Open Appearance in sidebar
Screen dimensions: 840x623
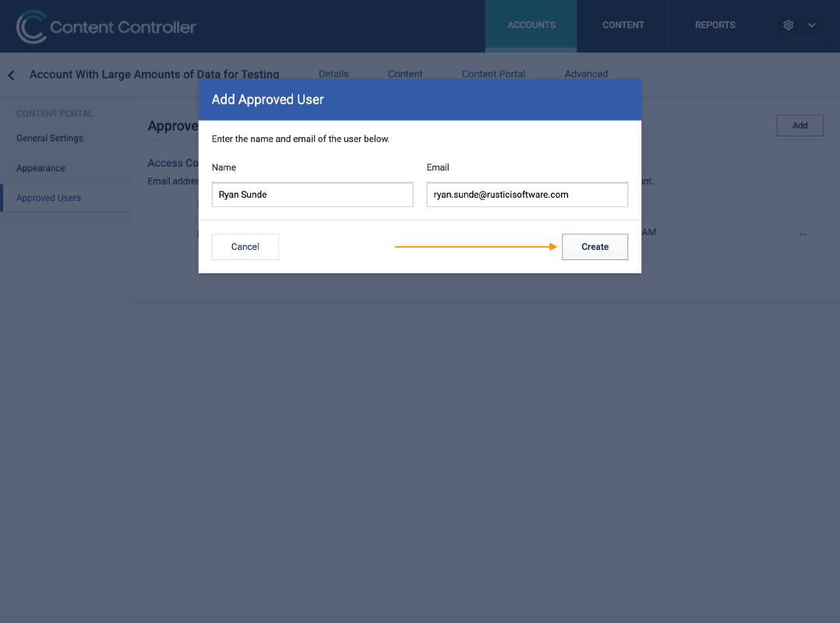[x=41, y=168]
